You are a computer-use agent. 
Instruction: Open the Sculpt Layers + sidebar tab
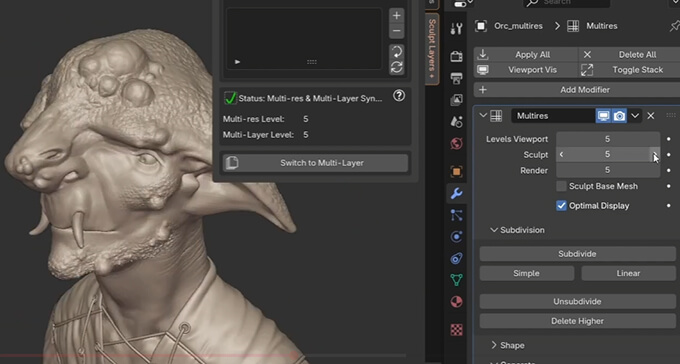[432, 49]
